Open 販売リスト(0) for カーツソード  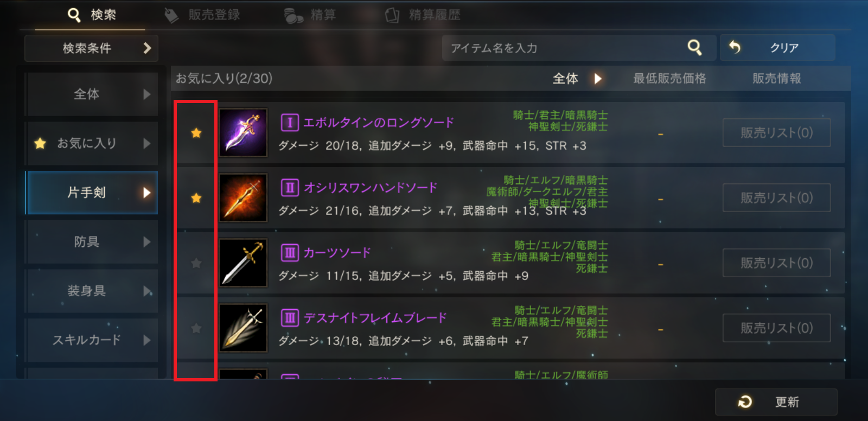tap(776, 263)
